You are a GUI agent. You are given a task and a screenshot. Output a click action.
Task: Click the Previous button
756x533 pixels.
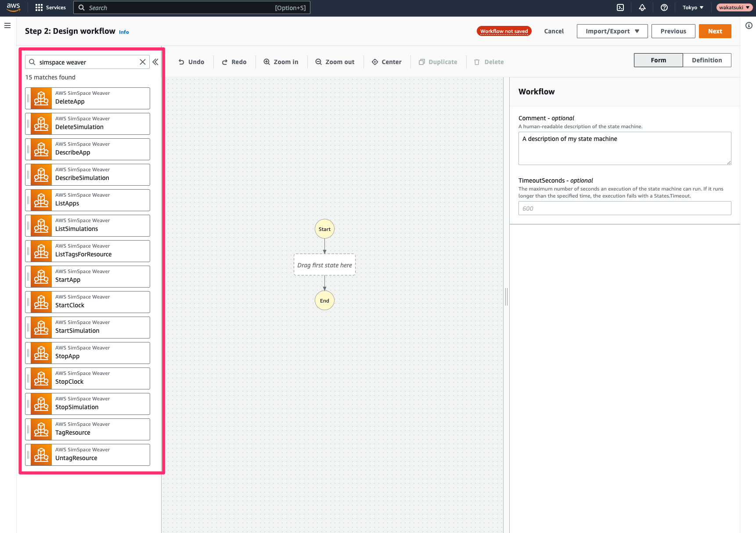(673, 31)
